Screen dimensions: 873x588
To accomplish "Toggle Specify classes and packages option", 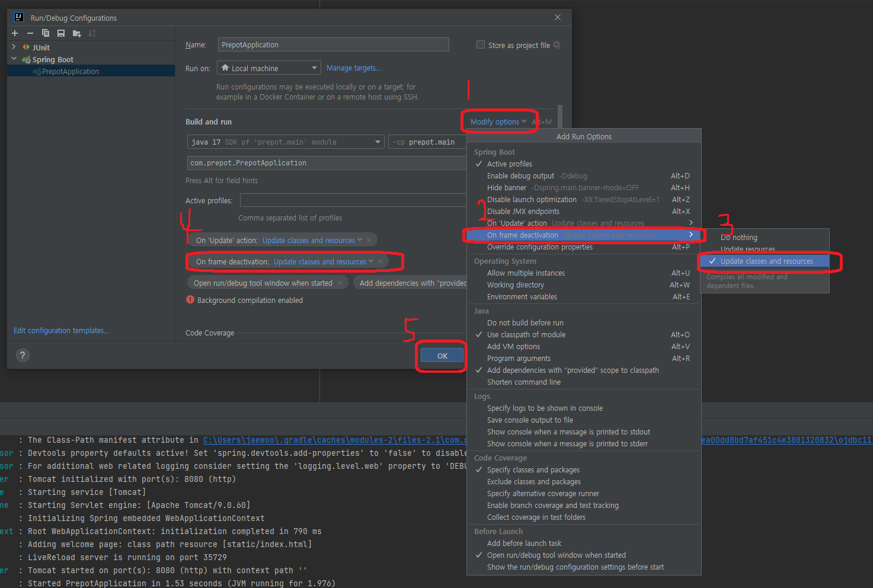I will click(584, 470).
